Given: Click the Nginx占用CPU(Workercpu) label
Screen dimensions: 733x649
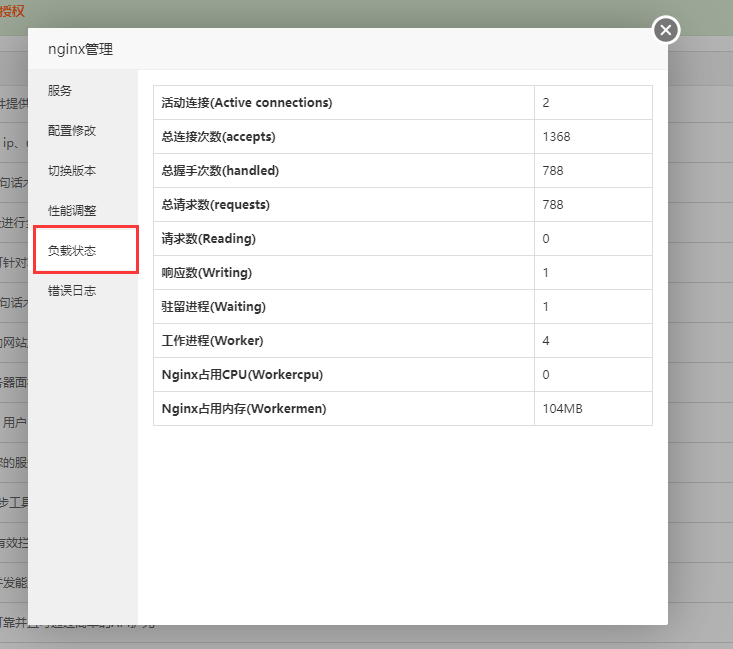Looking at the screenshot, I should coord(242,375).
